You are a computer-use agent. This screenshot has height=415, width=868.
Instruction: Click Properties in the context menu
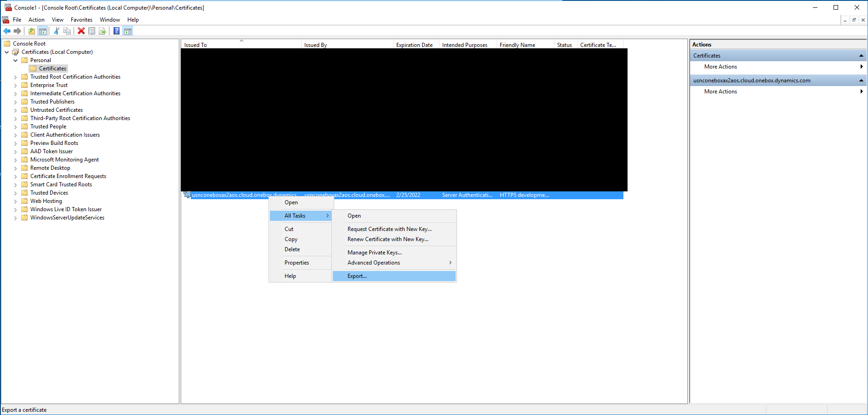[301, 263]
